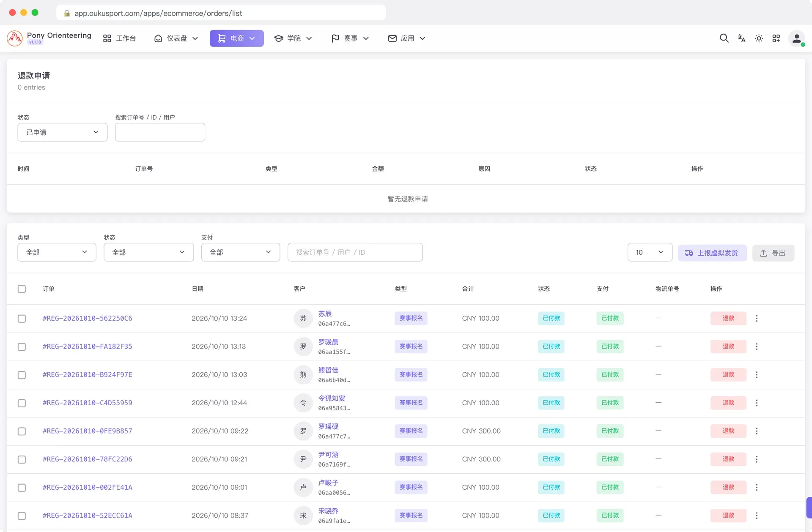Click the 导出 export button

pyautogui.click(x=773, y=253)
